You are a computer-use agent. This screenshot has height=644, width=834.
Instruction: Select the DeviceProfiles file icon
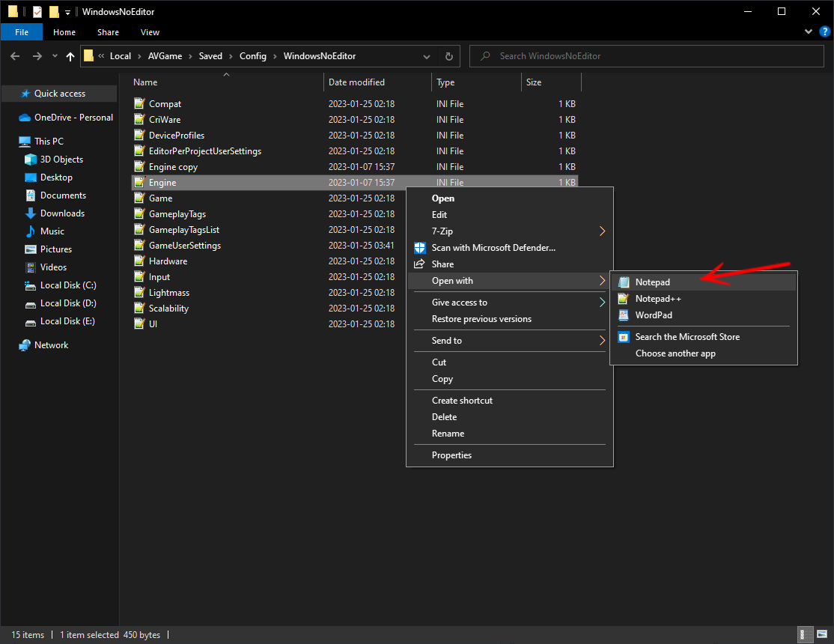click(x=139, y=135)
